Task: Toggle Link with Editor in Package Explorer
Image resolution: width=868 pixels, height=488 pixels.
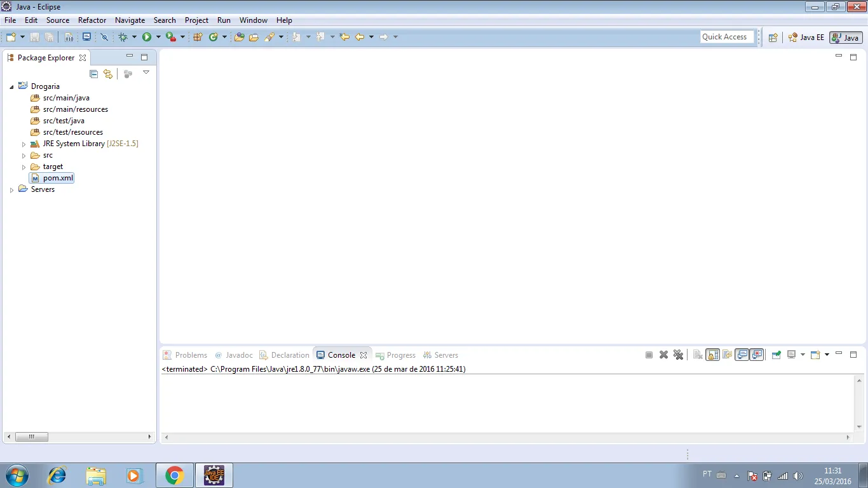Action: pos(108,74)
